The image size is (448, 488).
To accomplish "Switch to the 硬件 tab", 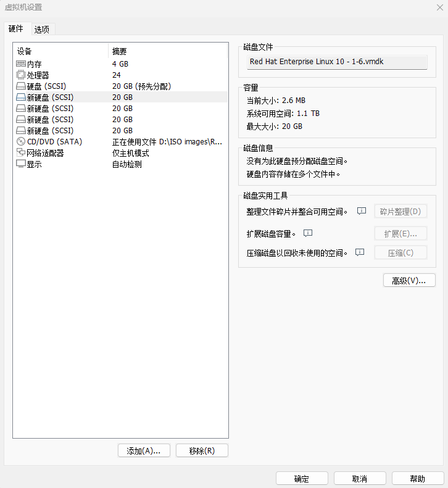I will coord(16,28).
